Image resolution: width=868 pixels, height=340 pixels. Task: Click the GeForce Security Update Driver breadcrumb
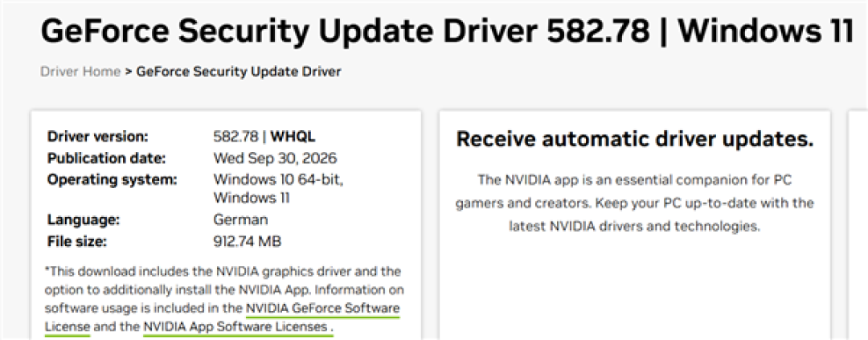(239, 72)
